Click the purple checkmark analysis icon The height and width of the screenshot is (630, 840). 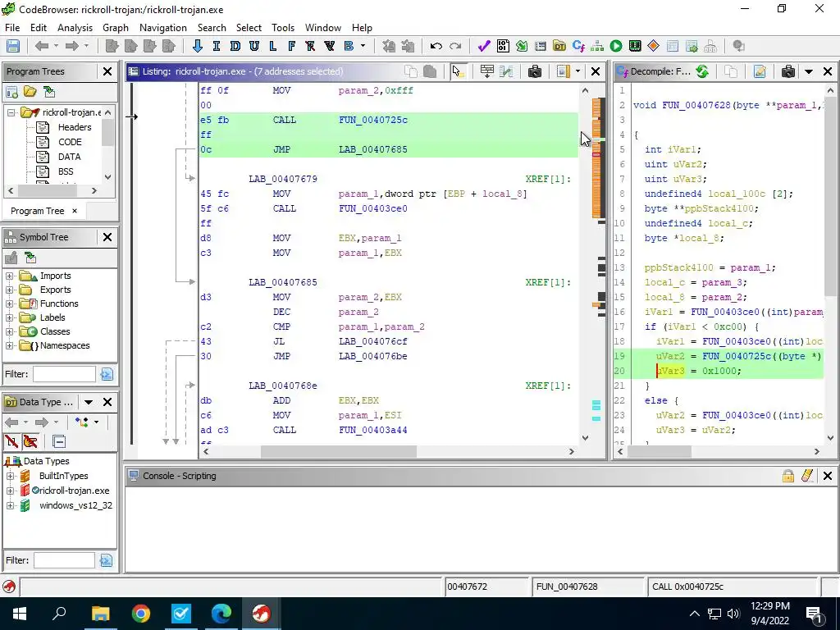[x=483, y=47]
